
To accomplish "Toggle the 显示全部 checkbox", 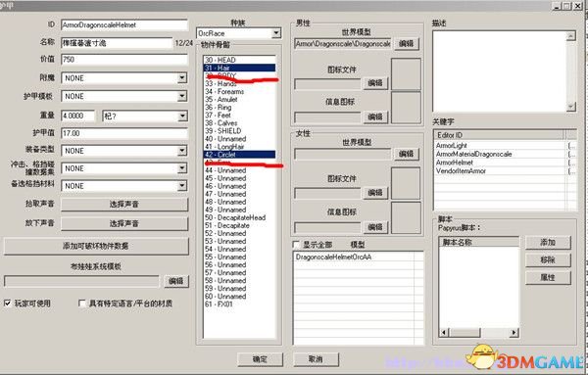I will click(x=296, y=245).
